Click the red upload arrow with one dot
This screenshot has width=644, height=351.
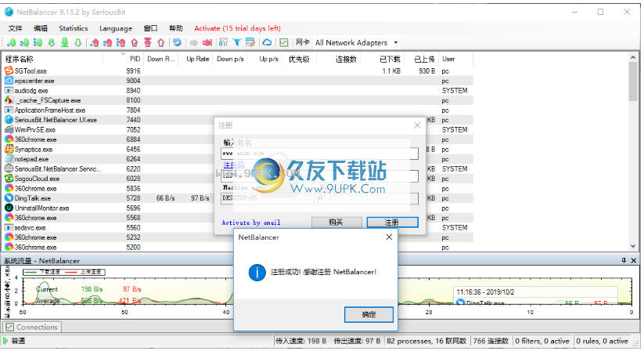tap(95, 42)
